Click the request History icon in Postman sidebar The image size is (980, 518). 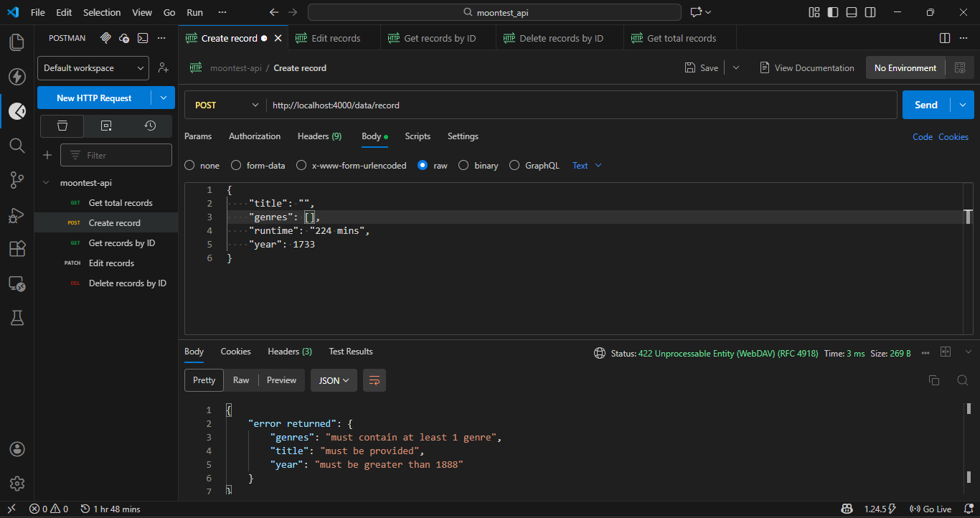point(149,126)
